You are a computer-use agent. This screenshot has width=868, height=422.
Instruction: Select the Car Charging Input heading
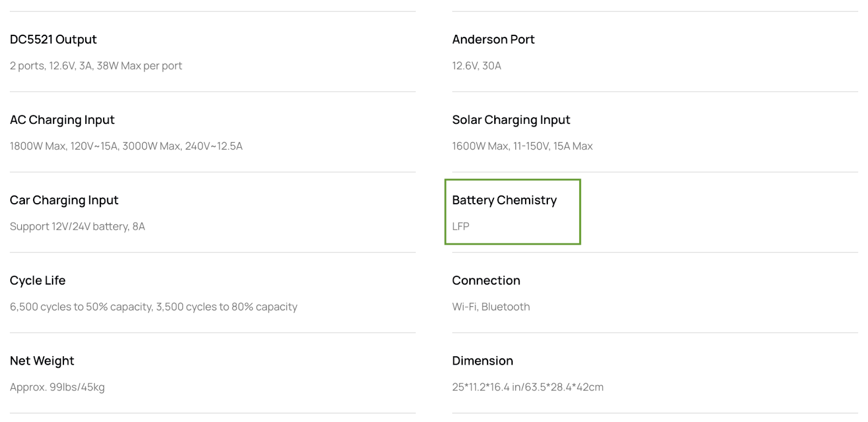coord(64,200)
